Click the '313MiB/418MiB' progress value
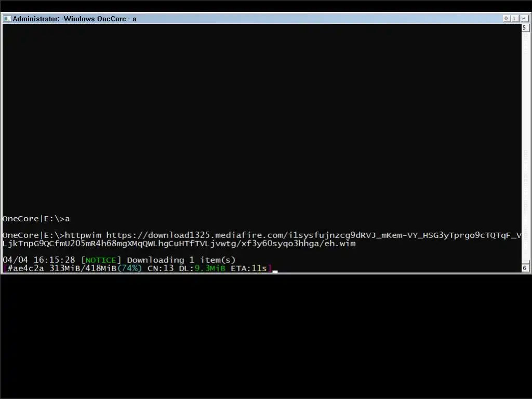Viewport: 532px width, 399px height. (83, 269)
